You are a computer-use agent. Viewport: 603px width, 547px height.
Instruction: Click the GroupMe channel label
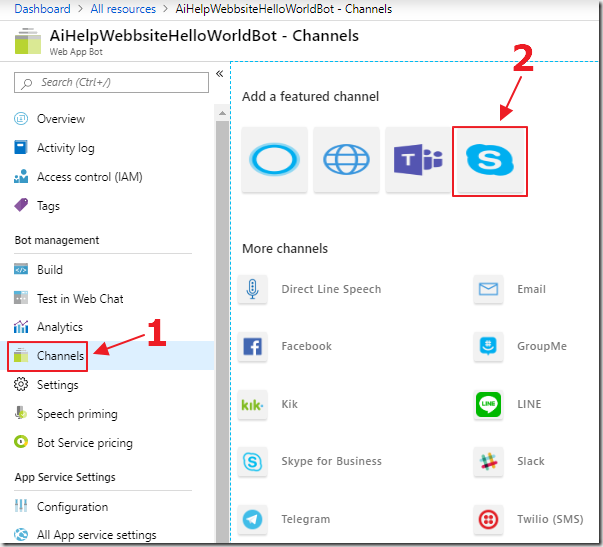coord(542,346)
